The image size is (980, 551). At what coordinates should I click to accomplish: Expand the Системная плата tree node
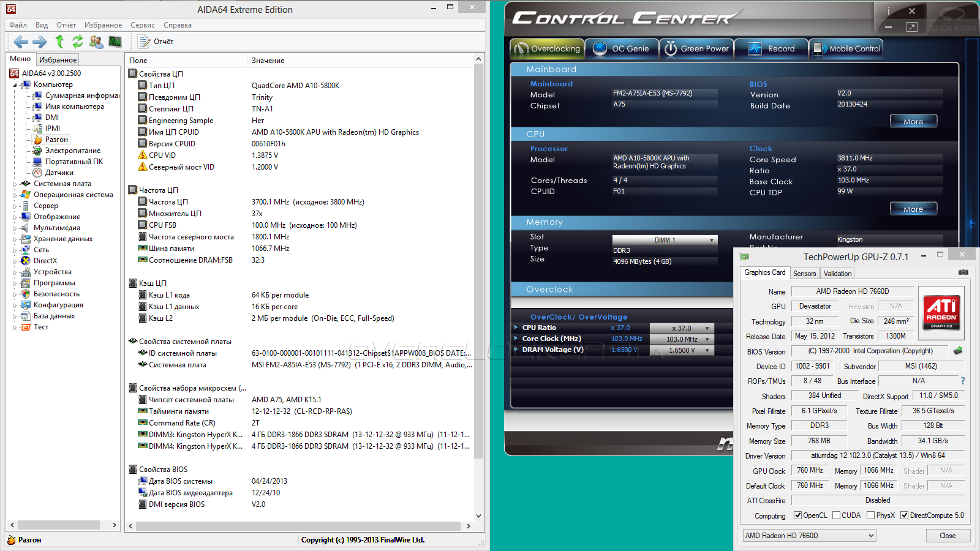pyautogui.click(x=15, y=184)
